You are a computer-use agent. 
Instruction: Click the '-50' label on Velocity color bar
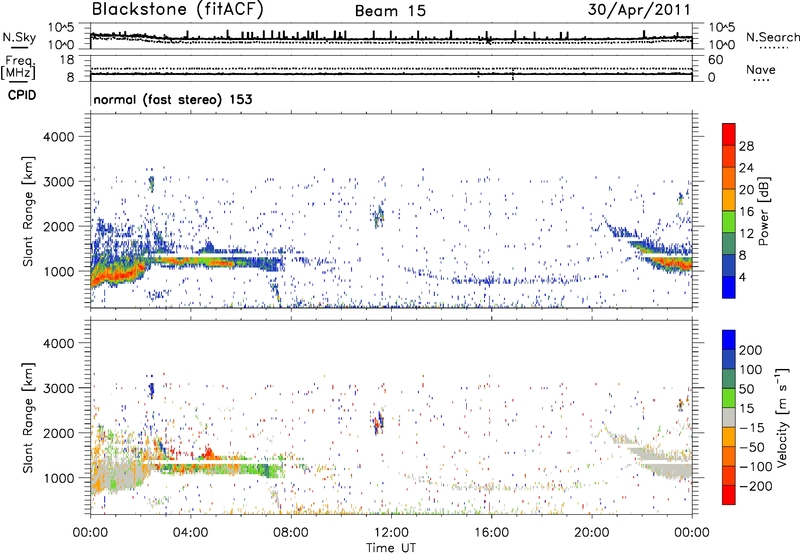coord(751,448)
